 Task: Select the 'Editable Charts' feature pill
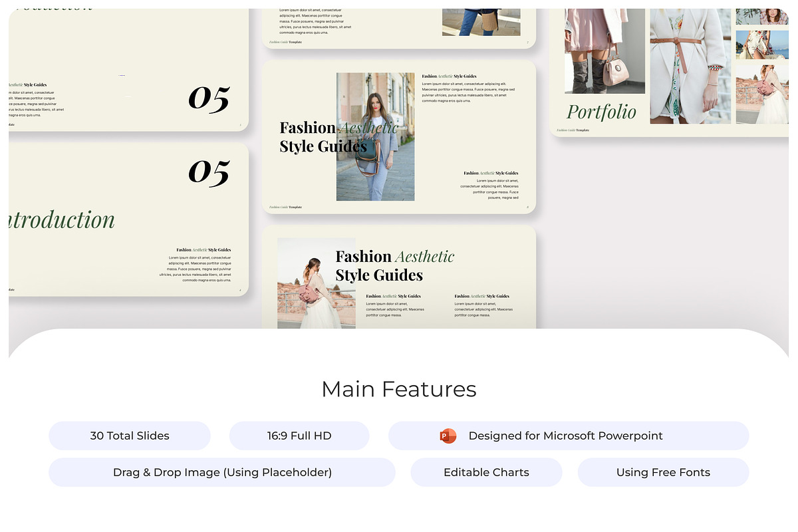click(x=486, y=472)
